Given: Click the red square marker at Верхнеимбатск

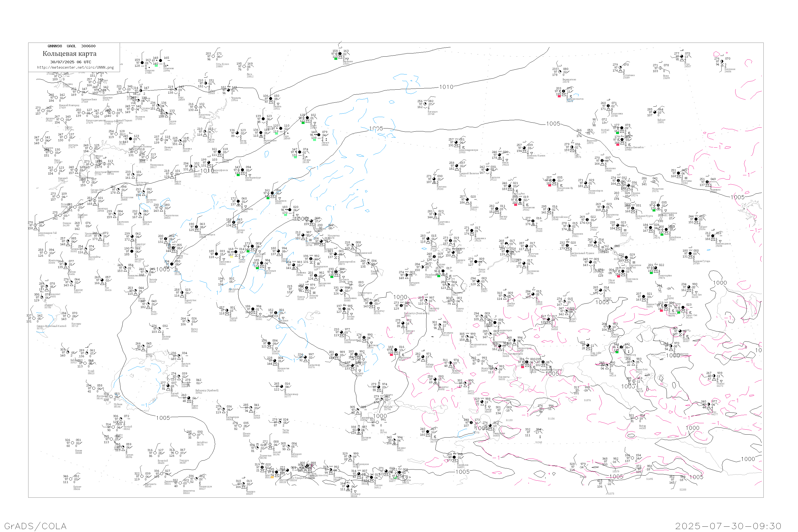Looking at the screenshot, I should (x=559, y=96).
